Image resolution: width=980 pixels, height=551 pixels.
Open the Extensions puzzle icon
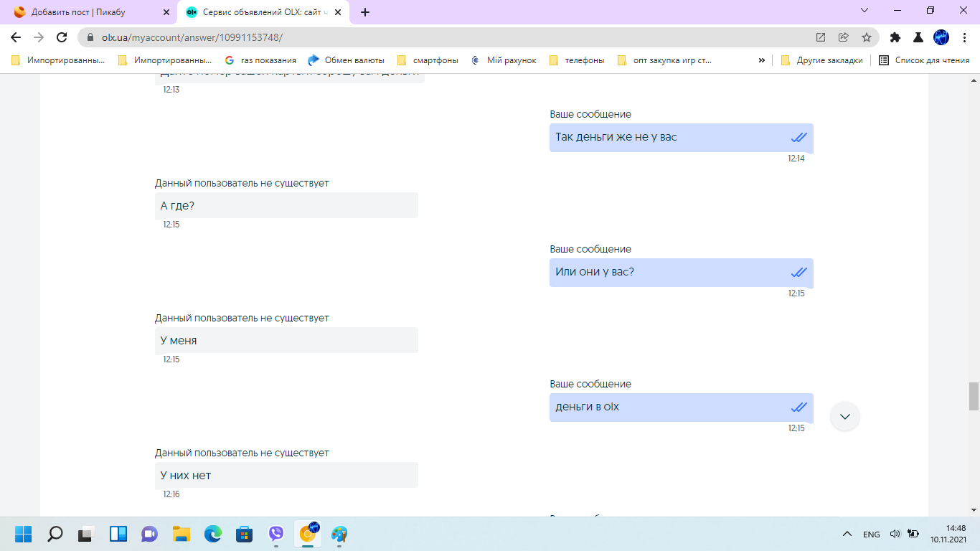click(x=895, y=37)
